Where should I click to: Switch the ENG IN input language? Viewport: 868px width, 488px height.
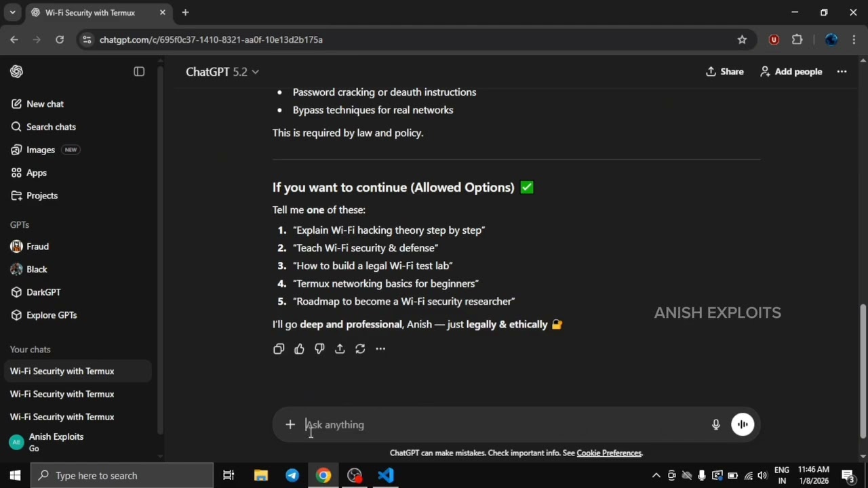(781, 476)
